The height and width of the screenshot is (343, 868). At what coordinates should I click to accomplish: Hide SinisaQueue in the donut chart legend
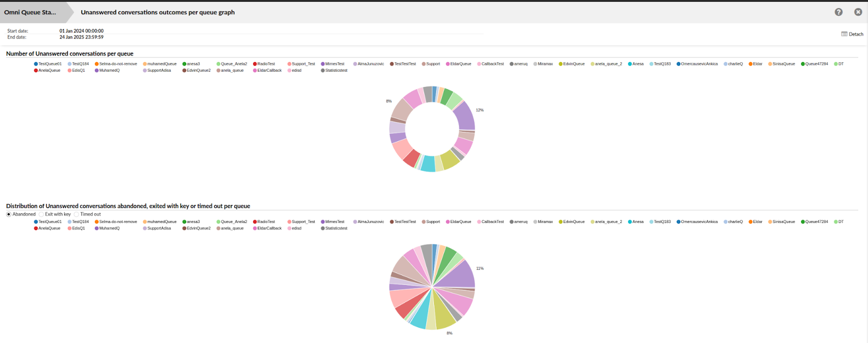781,64
